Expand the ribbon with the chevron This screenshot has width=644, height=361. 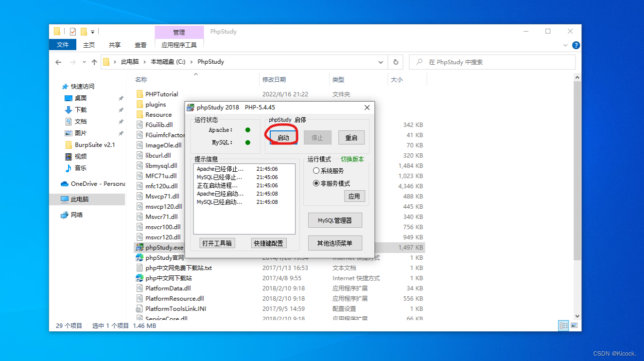[565, 45]
